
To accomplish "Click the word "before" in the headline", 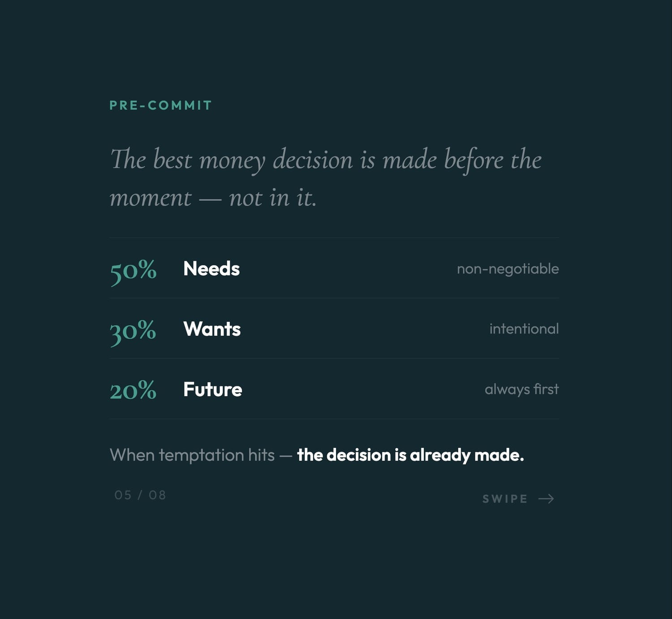I will pos(474,160).
